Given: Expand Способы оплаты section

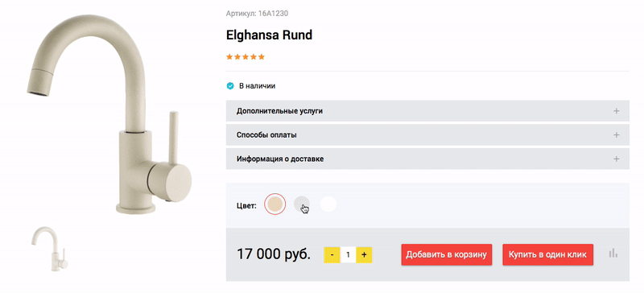Looking at the screenshot, I should (x=427, y=135).
